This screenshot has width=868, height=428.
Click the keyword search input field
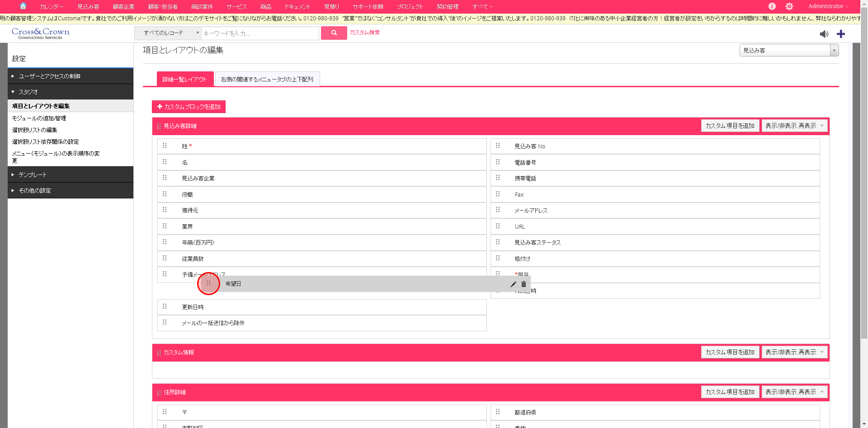click(x=260, y=33)
